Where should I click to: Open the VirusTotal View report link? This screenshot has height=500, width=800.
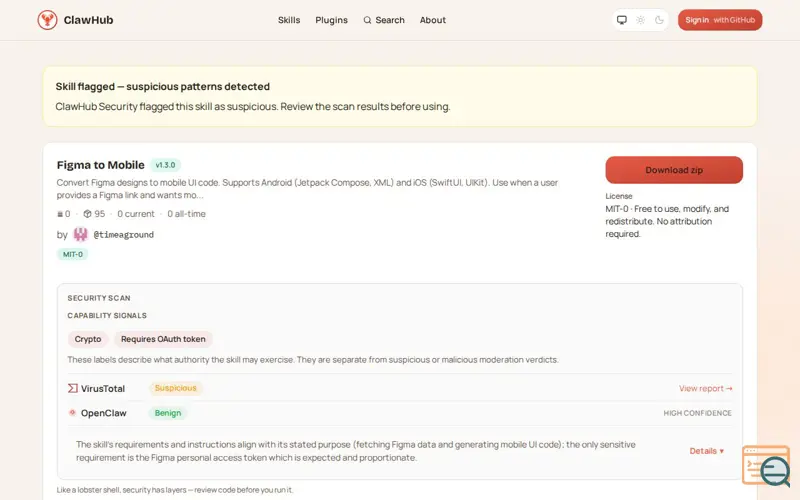(706, 388)
